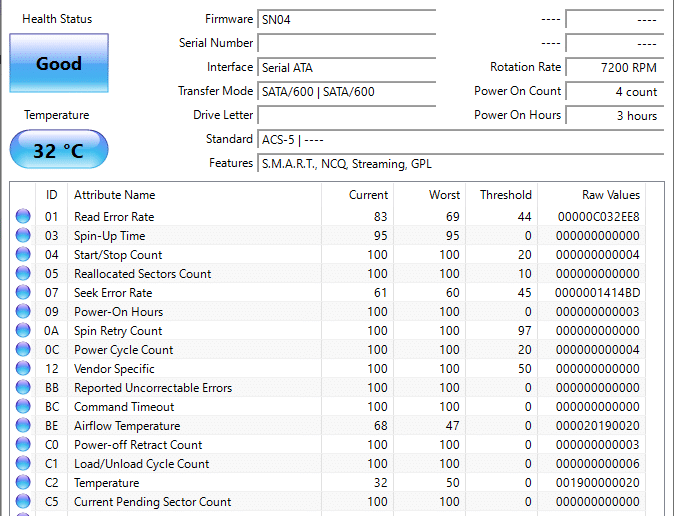Click raw value 000000000006
The image size is (674, 516).
[597, 464]
